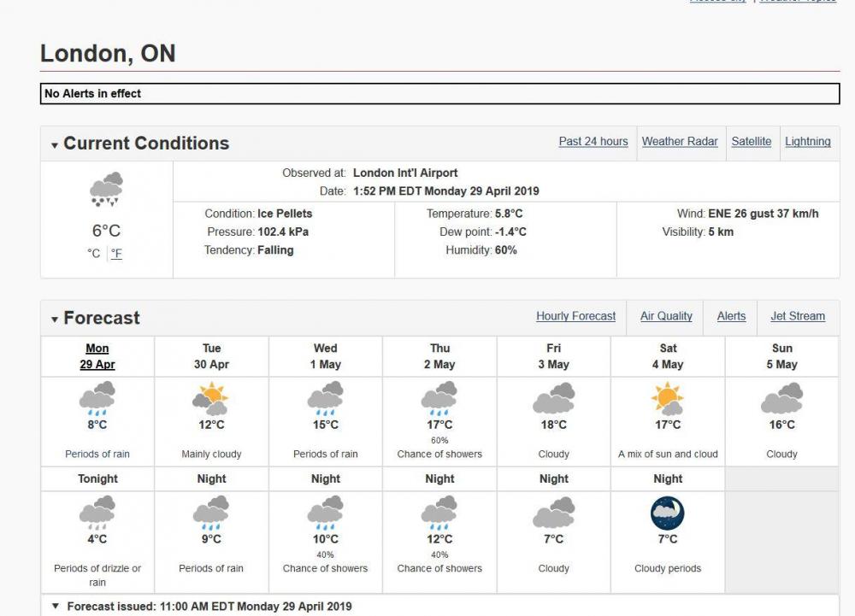Open the Weather Radar link

point(680,142)
